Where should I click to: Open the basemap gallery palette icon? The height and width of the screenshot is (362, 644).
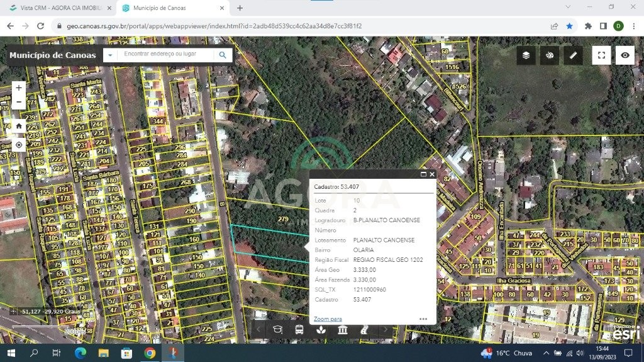point(550,55)
